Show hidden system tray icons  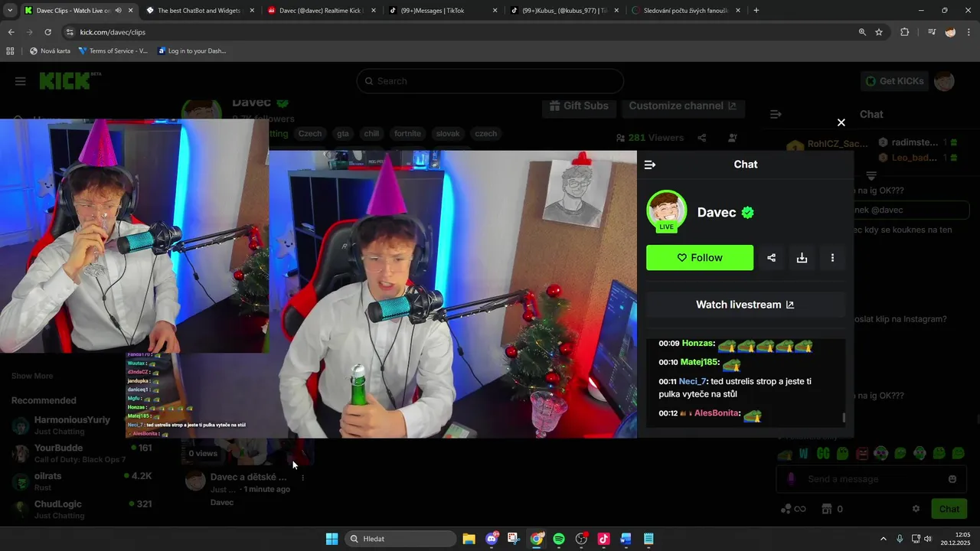(x=883, y=539)
